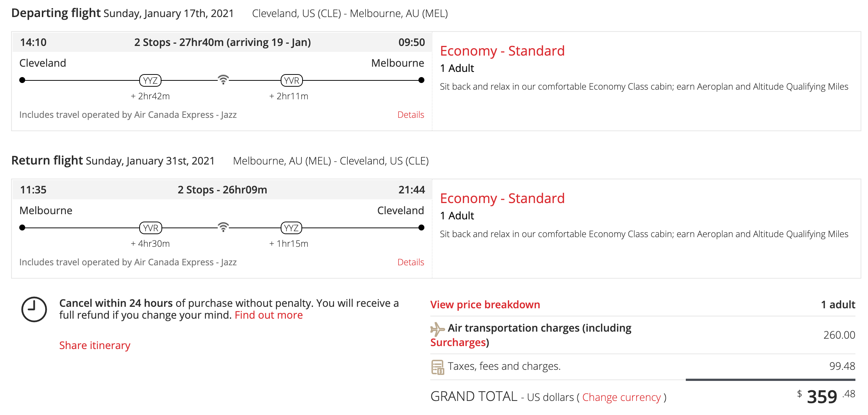Screen dimensions: 868x415
Task: Click the departing flight 2 Stops summary bar
Action: coord(222,42)
